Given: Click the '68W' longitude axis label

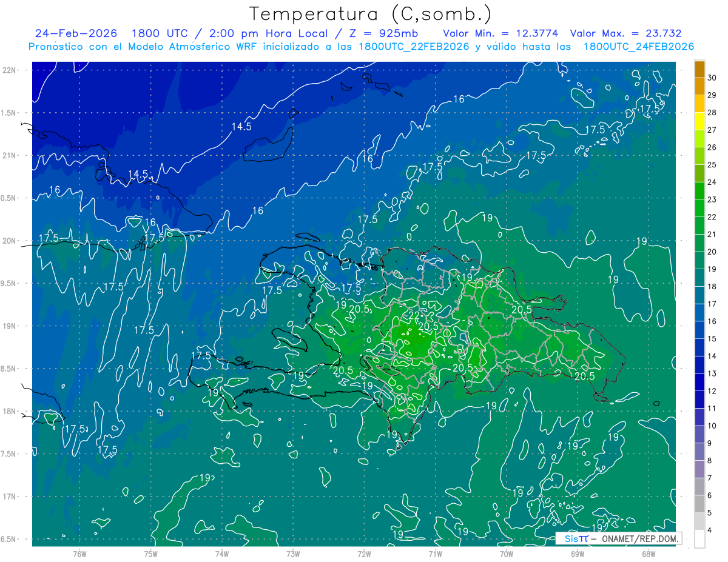Looking at the screenshot, I should [x=649, y=554].
